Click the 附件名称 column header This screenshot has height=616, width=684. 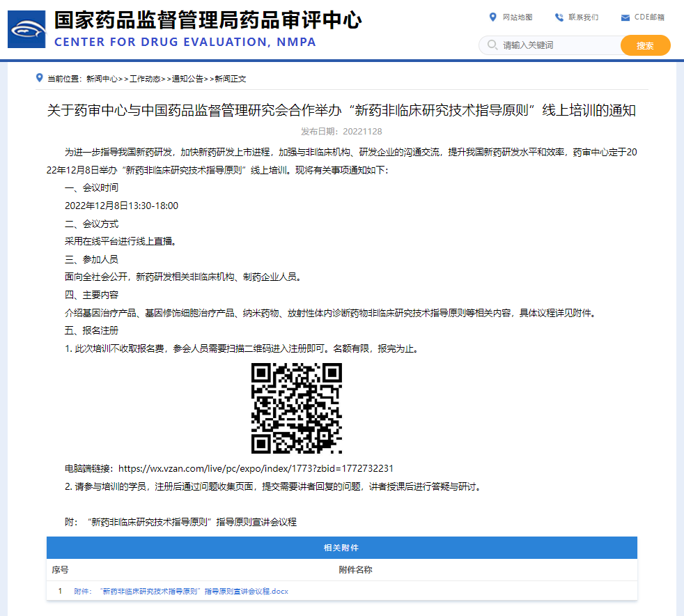point(355,570)
